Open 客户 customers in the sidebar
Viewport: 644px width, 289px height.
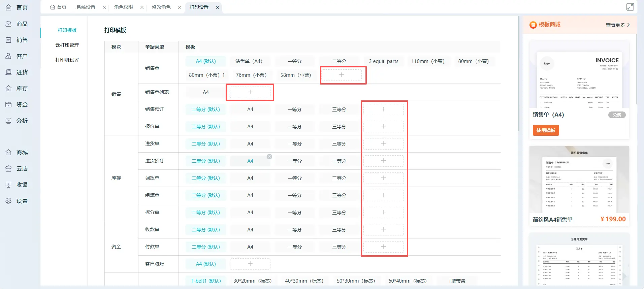tap(9, 56)
